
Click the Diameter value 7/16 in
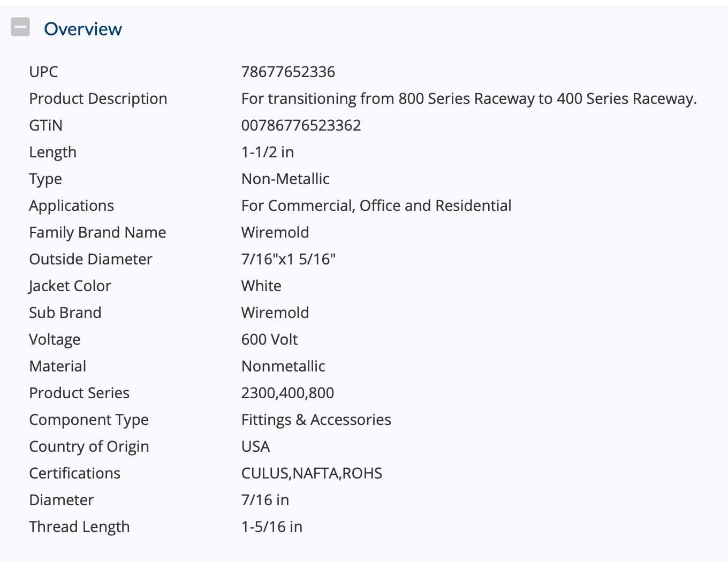pos(265,500)
